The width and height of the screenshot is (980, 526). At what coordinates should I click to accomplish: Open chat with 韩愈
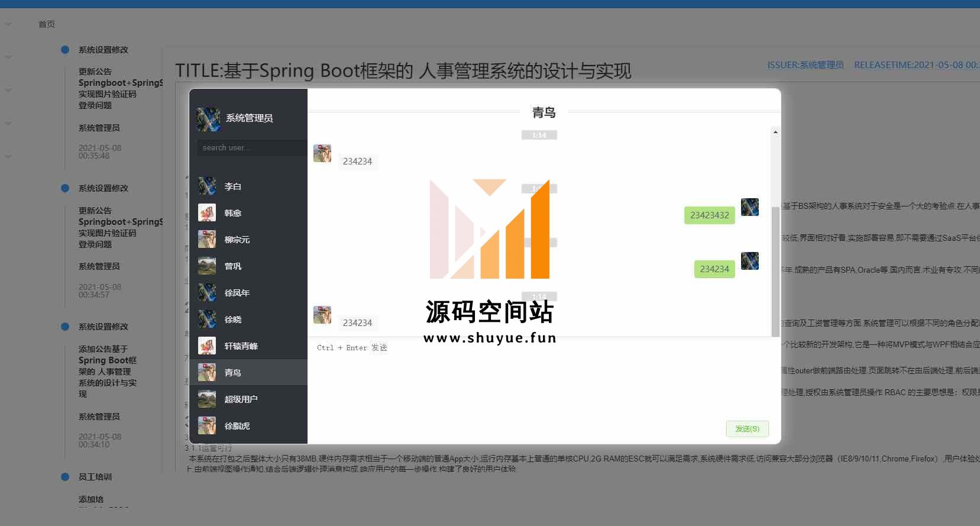(x=248, y=212)
